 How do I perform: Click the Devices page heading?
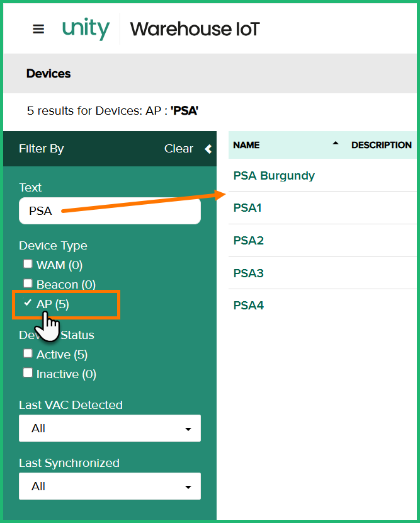click(48, 74)
